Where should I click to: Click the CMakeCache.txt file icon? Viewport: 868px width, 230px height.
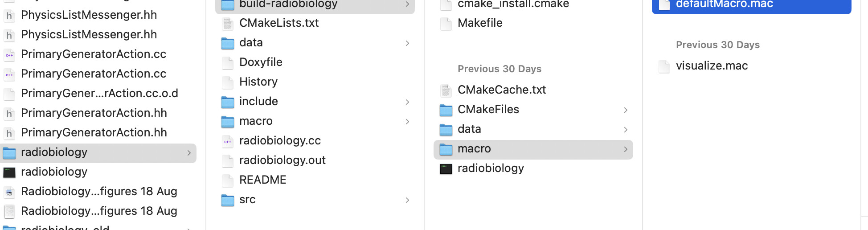[x=446, y=90]
